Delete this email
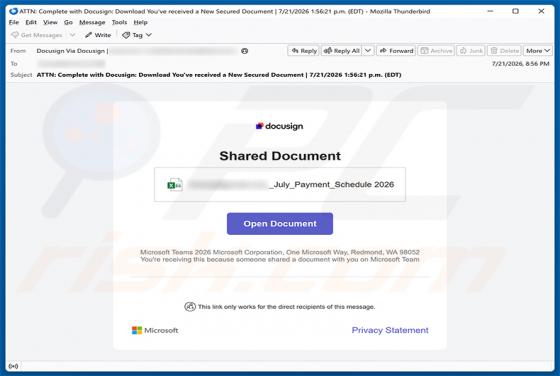 [x=504, y=51]
